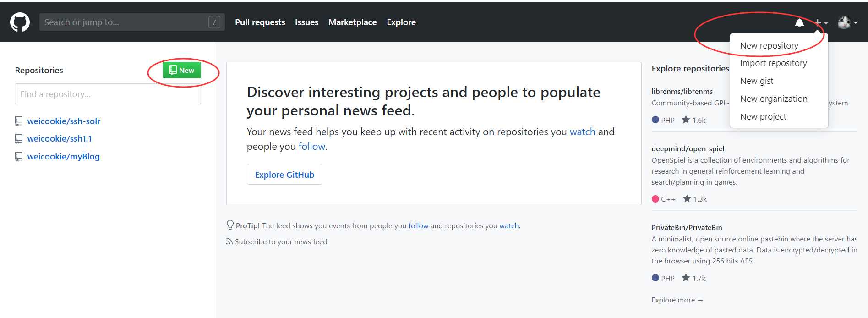Select New repository from the dropdown
The image size is (868, 318).
point(769,45)
